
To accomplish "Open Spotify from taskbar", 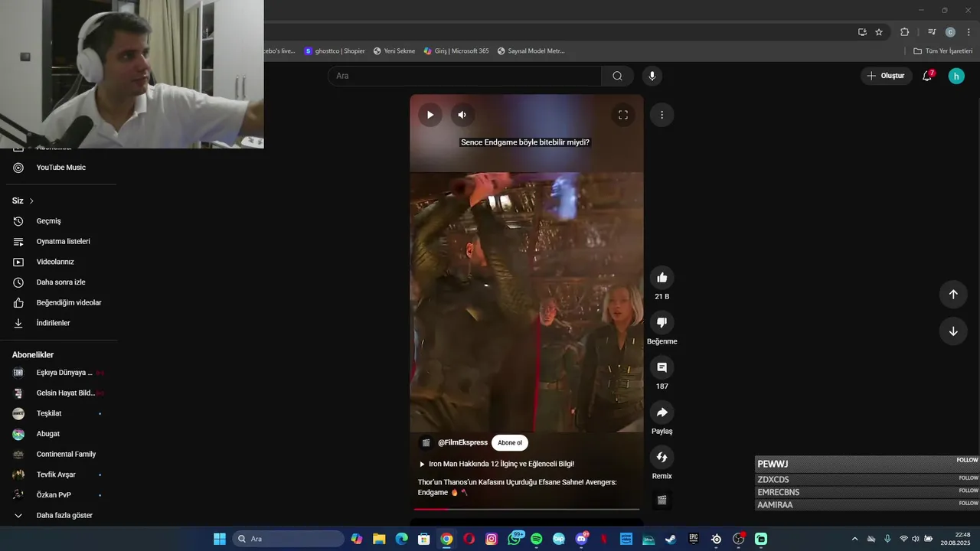I will point(537,539).
